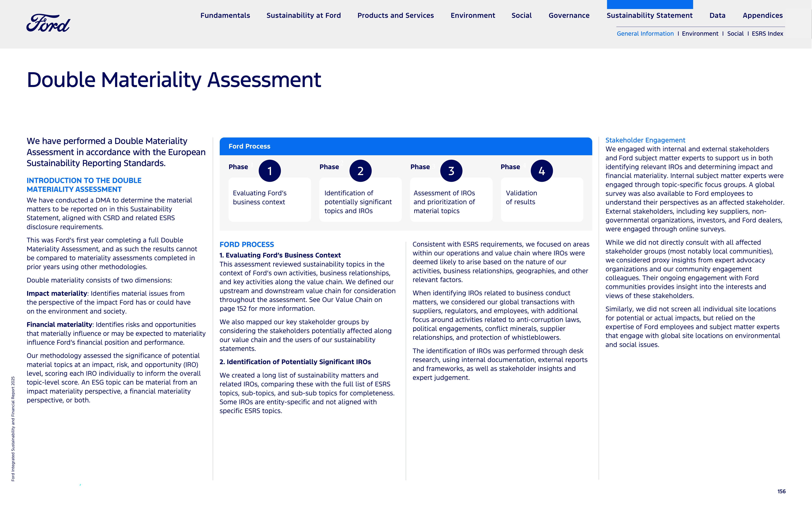The width and height of the screenshot is (812, 508).
Task: Open the Data section
Action: [717, 15]
